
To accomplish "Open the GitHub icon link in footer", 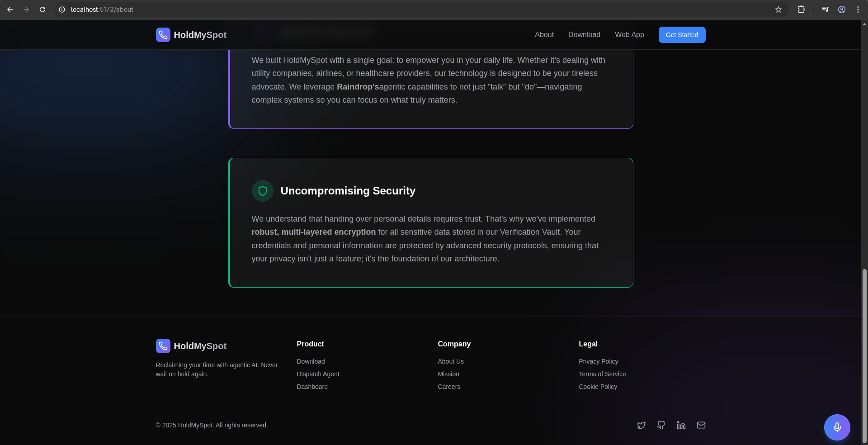I will [661, 425].
